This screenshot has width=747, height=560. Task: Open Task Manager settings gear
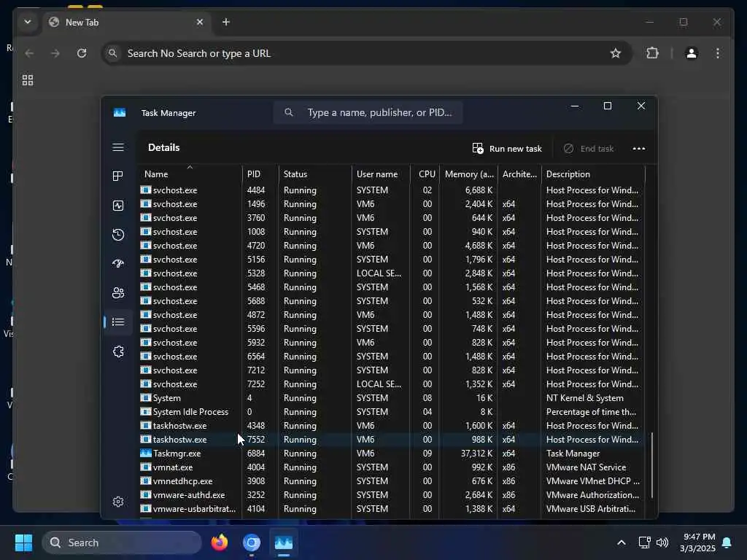pos(118,502)
